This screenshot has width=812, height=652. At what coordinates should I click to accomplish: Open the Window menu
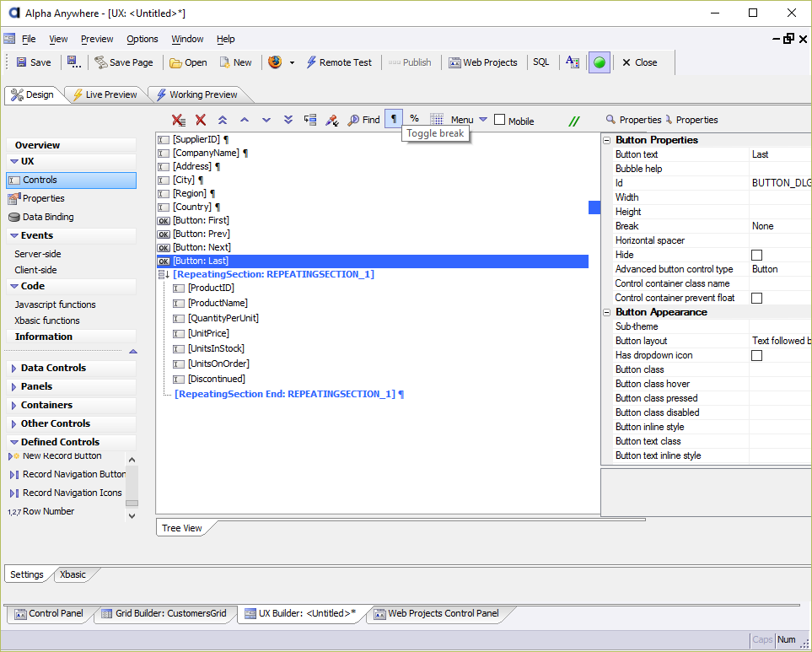[x=187, y=39]
